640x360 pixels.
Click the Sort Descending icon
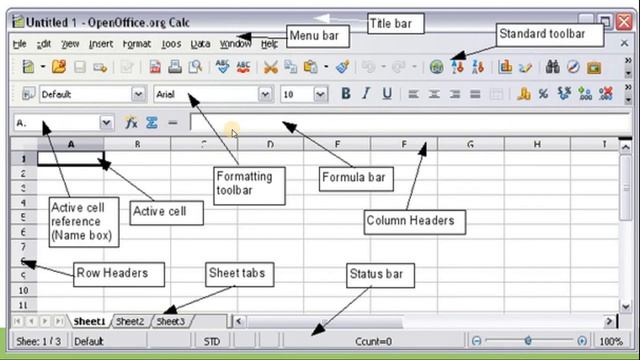(x=478, y=67)
